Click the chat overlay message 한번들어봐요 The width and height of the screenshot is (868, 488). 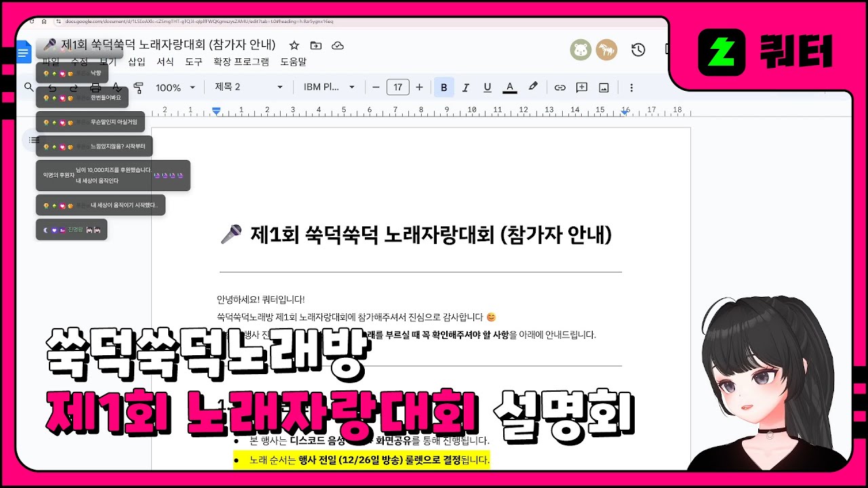[82, 98]
